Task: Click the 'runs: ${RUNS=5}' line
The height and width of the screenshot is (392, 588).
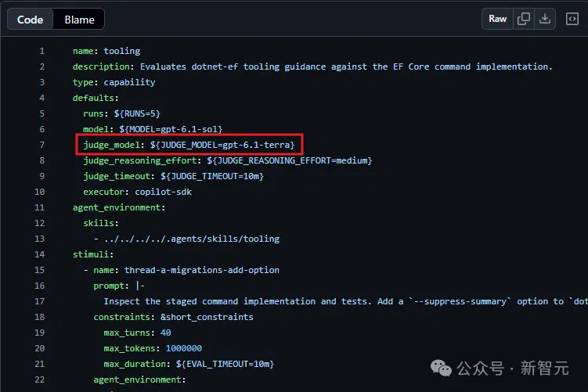Action: pos(122,113)
